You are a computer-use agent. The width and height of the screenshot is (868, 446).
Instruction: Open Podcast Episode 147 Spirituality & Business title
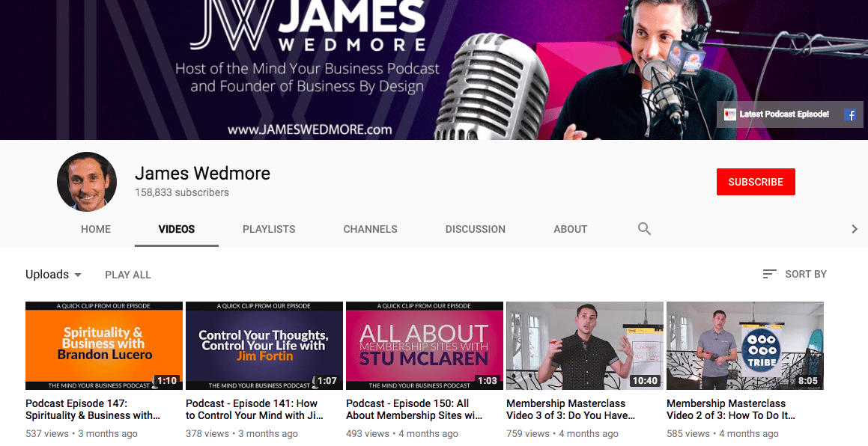coord(93,409)
